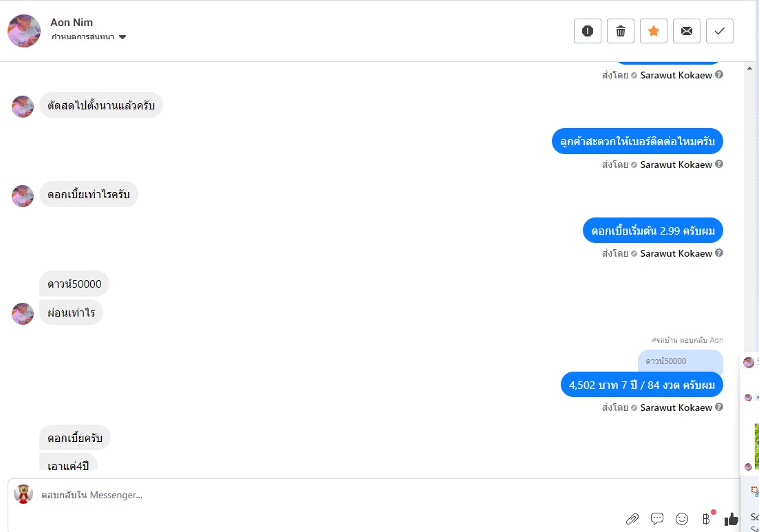Click the Baht payment request icon
This screenshot has height=532, width=759.
click(x=706, y=519)
